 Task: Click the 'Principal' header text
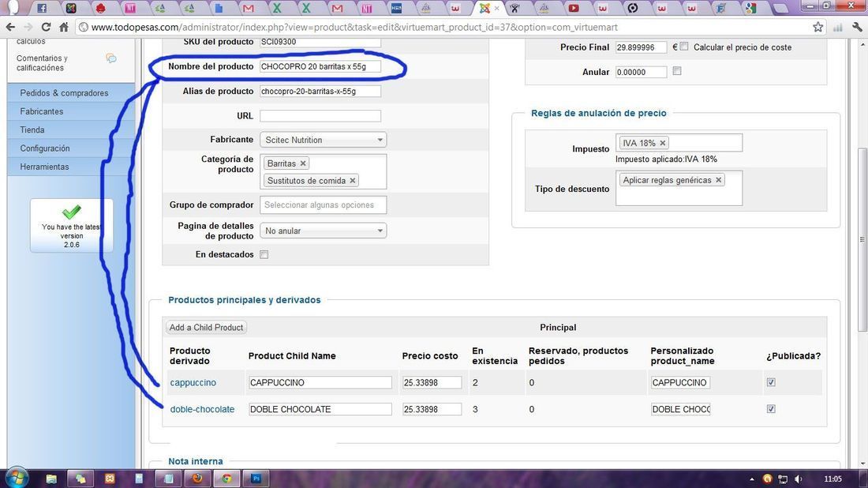[558, 328]
